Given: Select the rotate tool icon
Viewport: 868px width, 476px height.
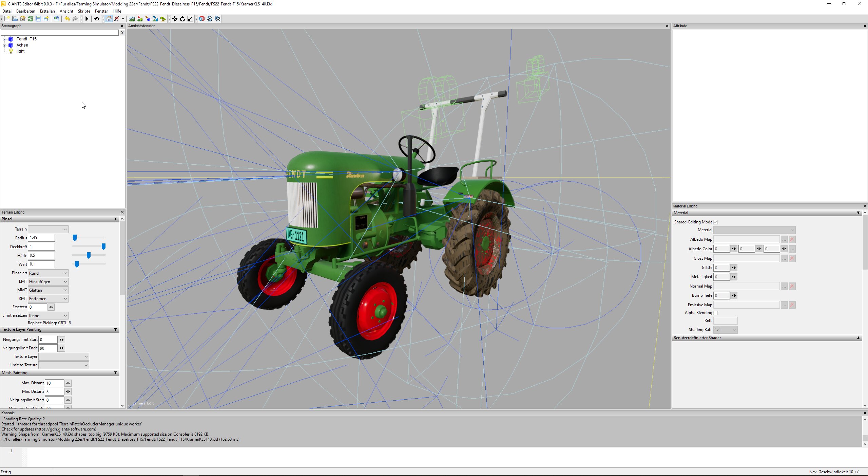Looking at the screenshot, I should click(182, 19).
